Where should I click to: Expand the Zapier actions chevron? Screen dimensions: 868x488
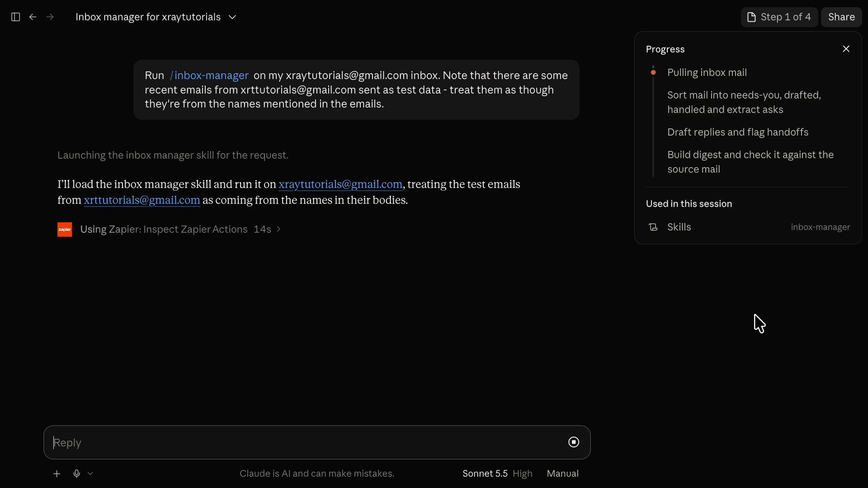click(278, 230)
